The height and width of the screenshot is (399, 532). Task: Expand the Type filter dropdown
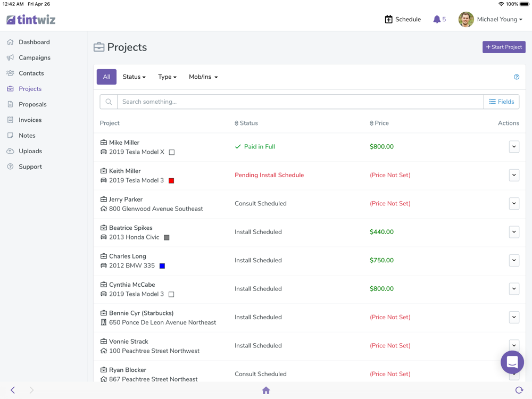(x=167, y=77)
